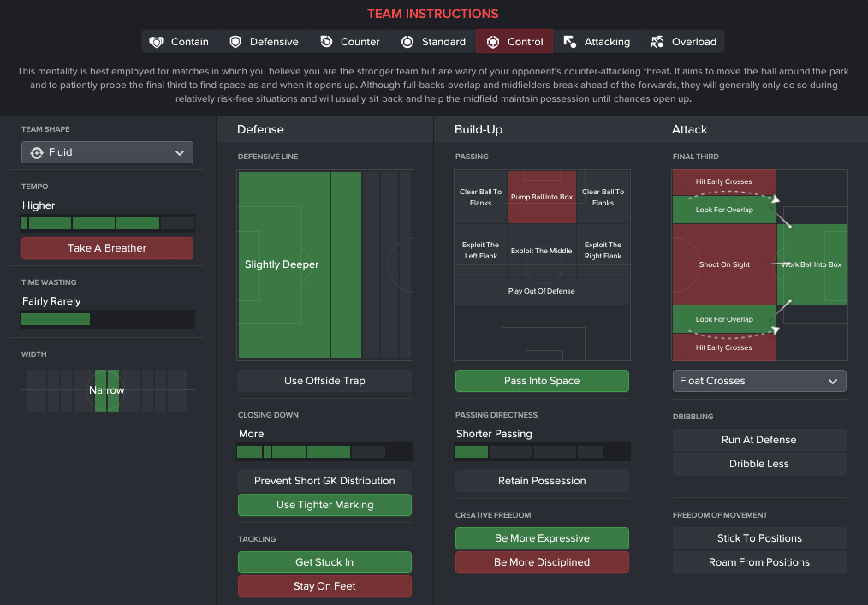
Task: Enable Run At Defense
Action: point(759,440)
